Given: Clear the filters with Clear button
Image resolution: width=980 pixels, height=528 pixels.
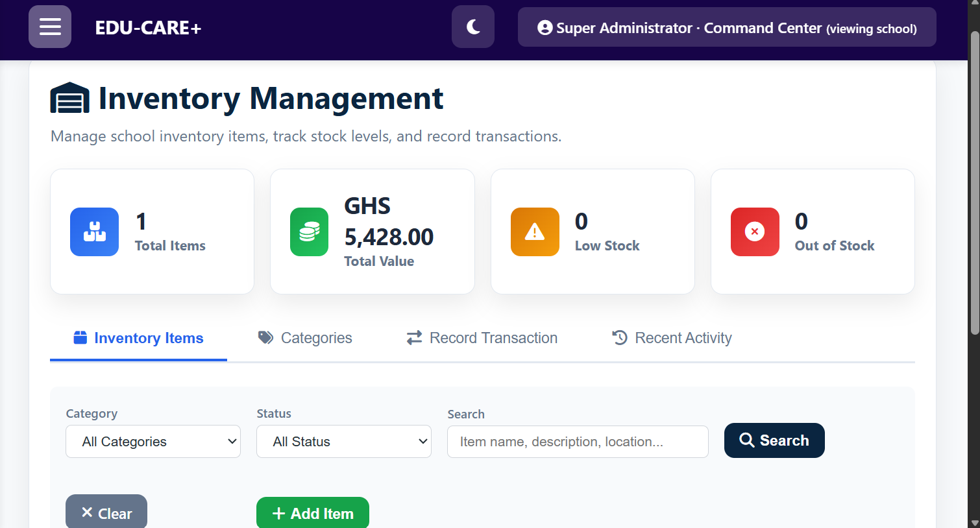Looking at the screenshot, I should [x=106, y=513].
